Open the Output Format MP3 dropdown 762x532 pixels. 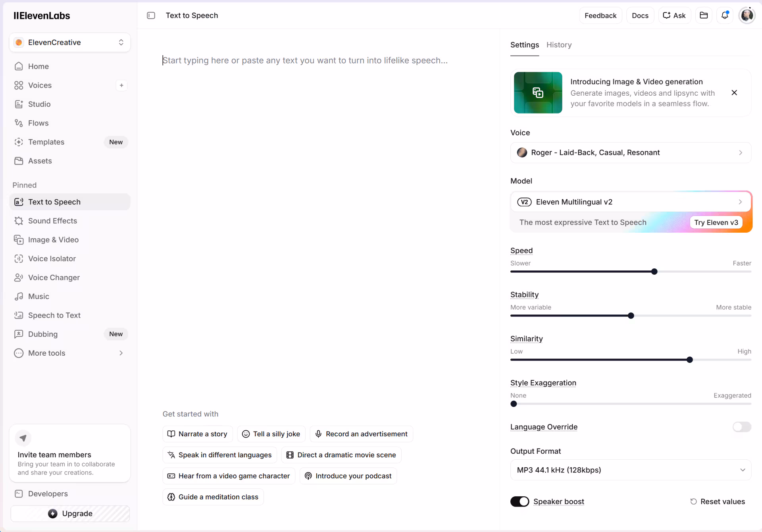pos(631,470)
